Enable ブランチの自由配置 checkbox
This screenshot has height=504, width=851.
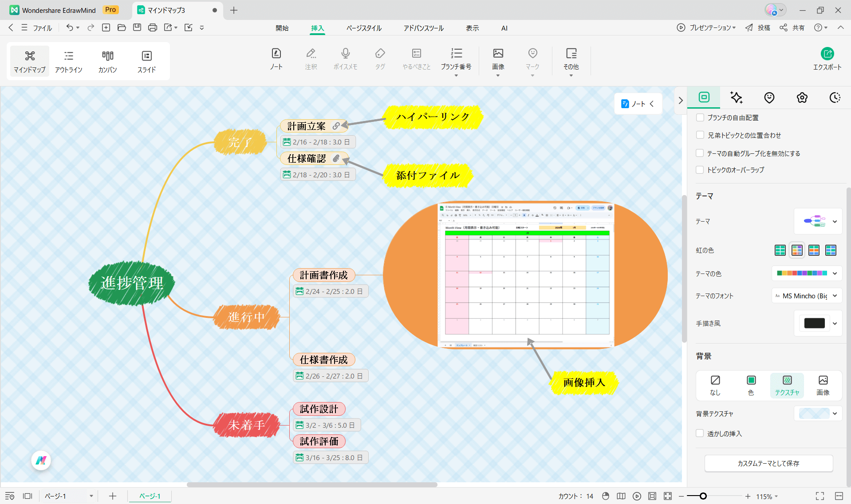pos(700,117)
